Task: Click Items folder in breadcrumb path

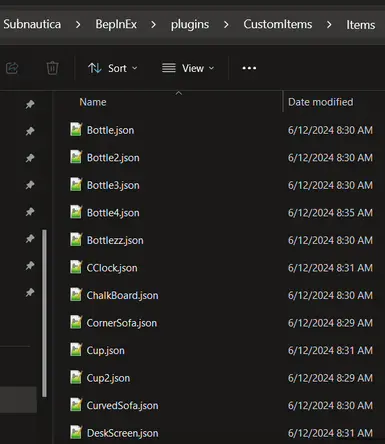Action: click(x=360, y=25)
